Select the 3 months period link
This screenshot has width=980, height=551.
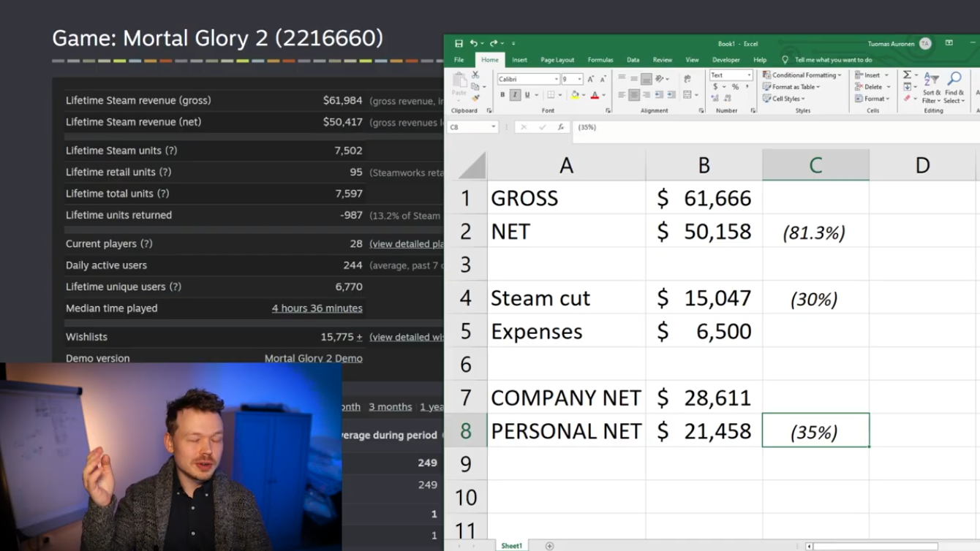click(390, 407)
